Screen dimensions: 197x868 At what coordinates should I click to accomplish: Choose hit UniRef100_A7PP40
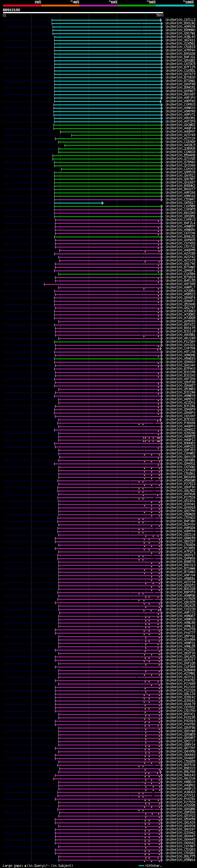pos(180,50)
